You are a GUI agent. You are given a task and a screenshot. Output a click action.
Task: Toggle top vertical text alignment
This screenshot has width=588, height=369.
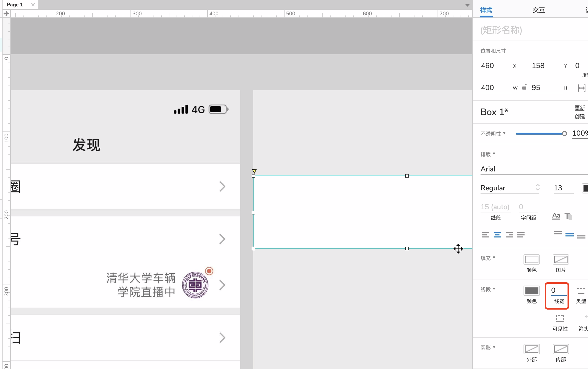558,233
